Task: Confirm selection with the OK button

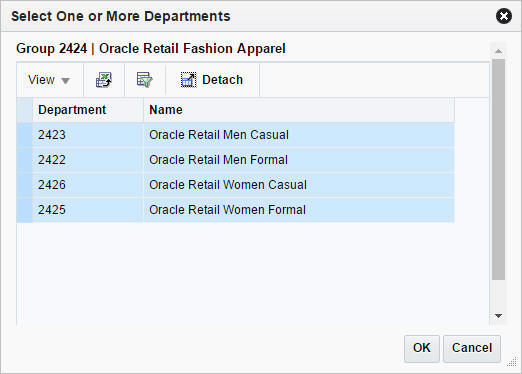Action: click(422, 348)
